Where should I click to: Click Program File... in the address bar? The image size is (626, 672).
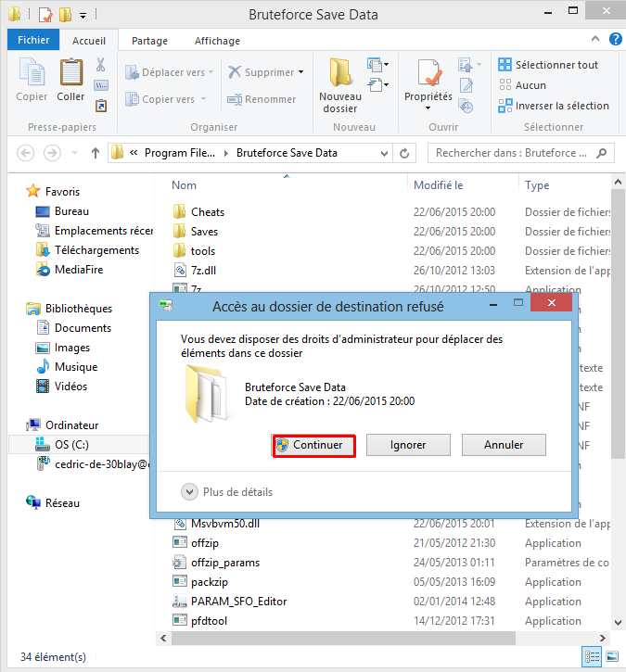(180, 153)
